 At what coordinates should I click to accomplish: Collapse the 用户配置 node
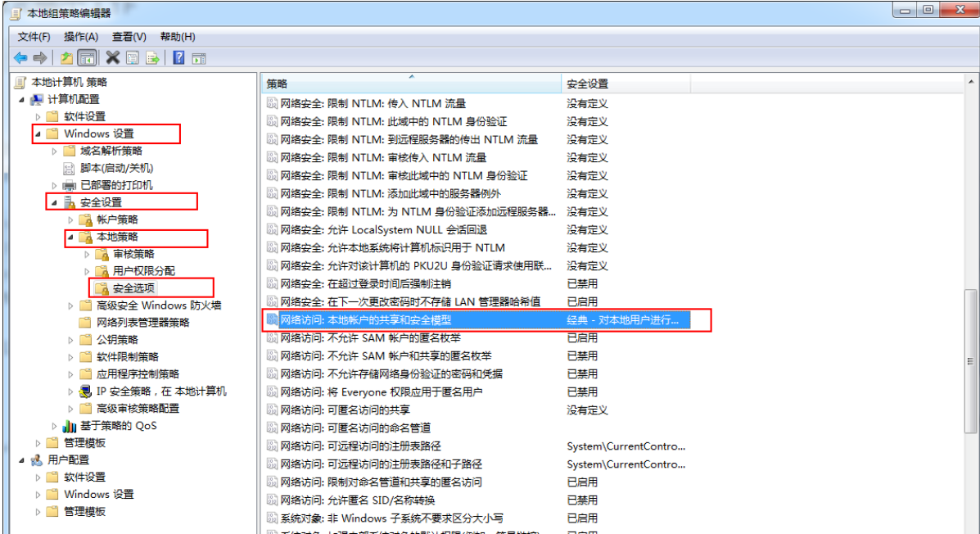(x=21, y=460)
